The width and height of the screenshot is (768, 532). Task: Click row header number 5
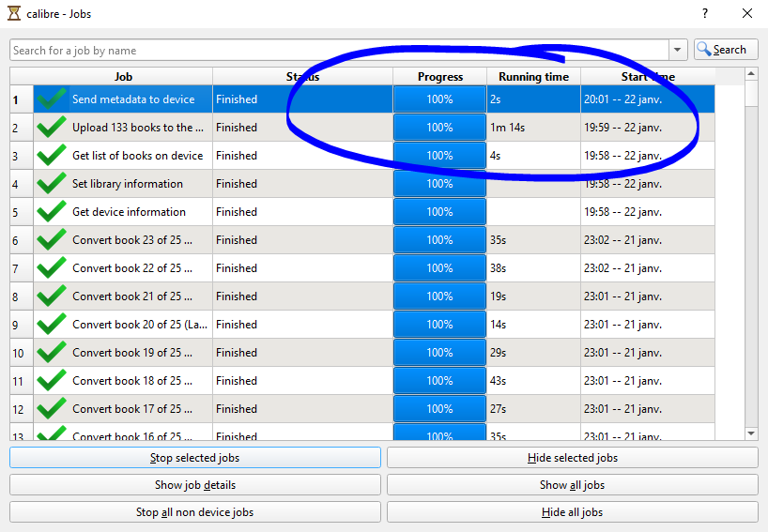[x=22, y=212]
